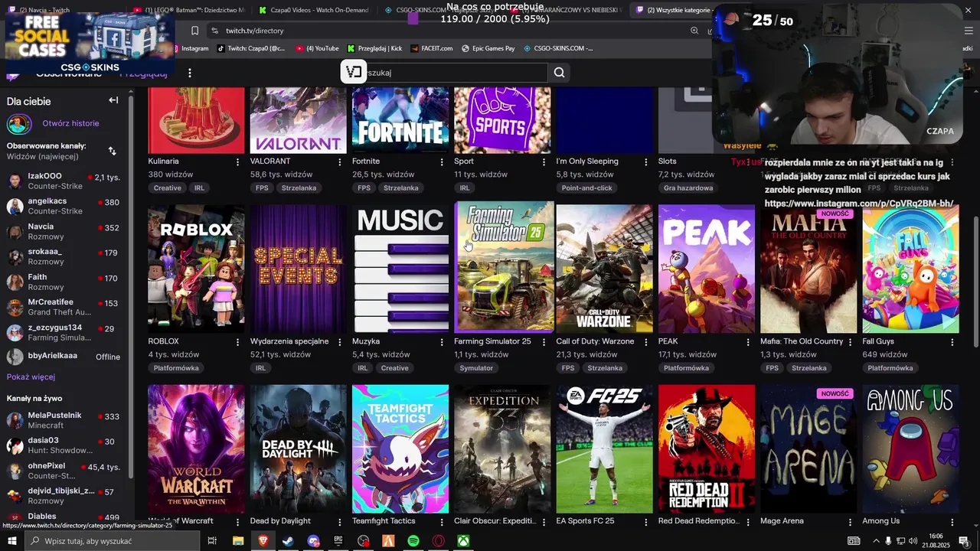980x551 pixels.
Task: Open IzakOOO channel in sidebar
Action: pos(65,181)
